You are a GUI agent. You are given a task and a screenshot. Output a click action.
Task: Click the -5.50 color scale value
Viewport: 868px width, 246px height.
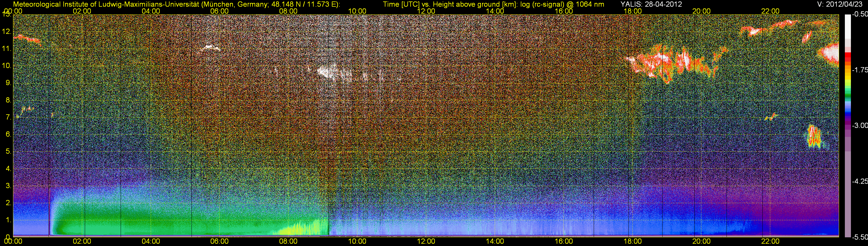point(860,237)
